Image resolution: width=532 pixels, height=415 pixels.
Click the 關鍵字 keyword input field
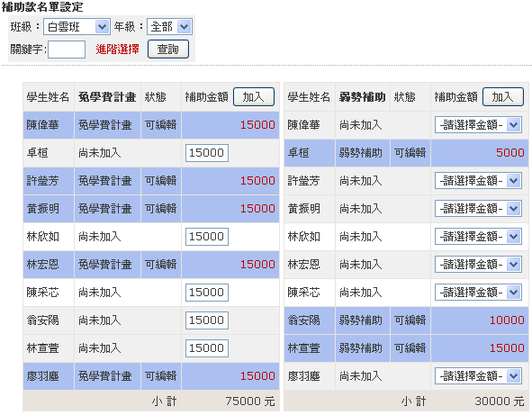[x=67, y=50]
